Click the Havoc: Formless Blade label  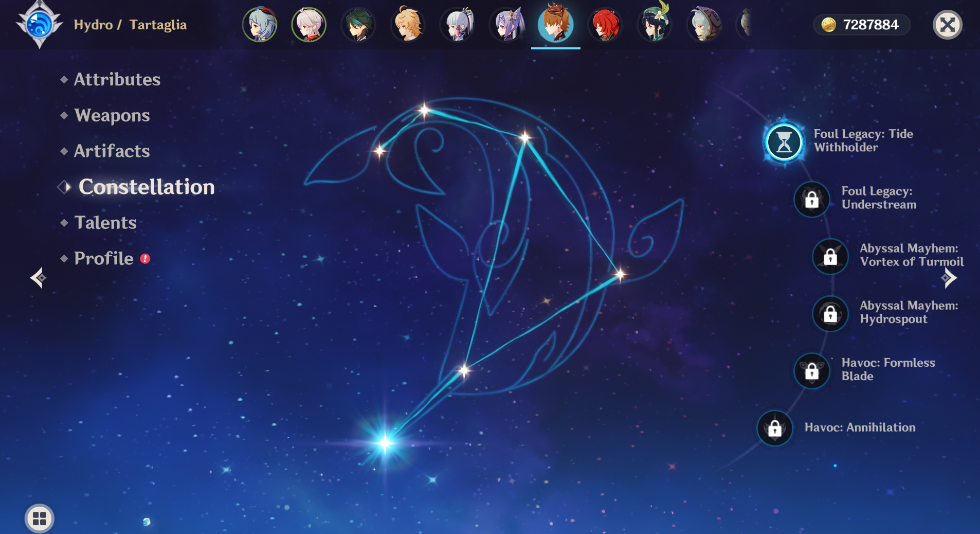(x=888, y=369)
